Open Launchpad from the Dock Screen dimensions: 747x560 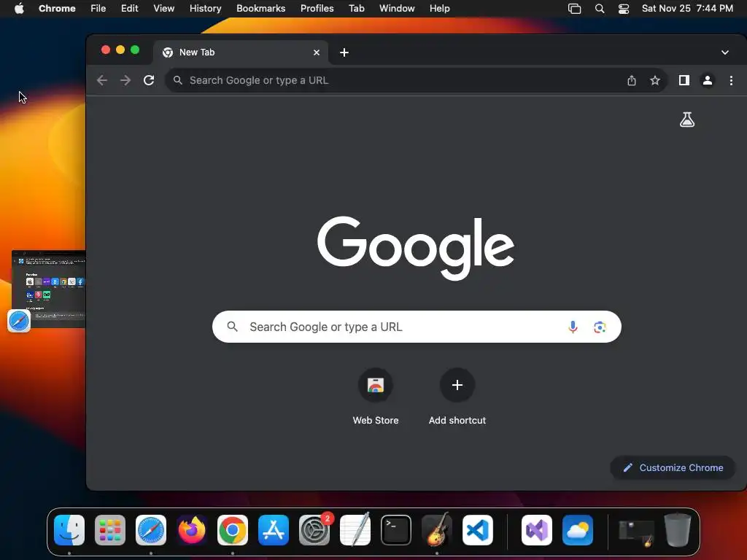point(110,530)
